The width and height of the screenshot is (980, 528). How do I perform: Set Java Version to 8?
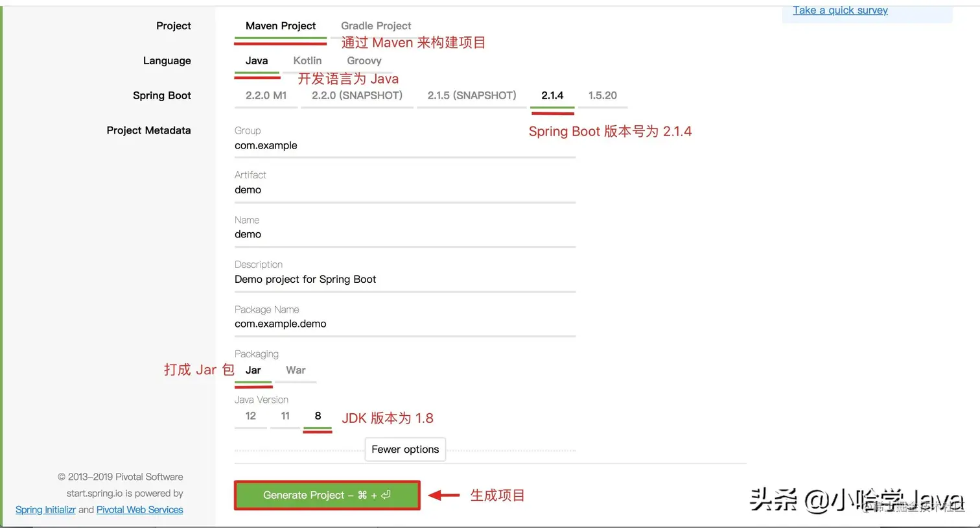pos(318,416)
